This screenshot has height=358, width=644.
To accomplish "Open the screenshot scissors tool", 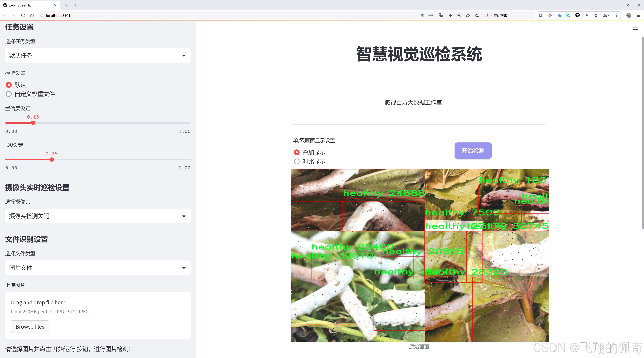I will point(605,15).
